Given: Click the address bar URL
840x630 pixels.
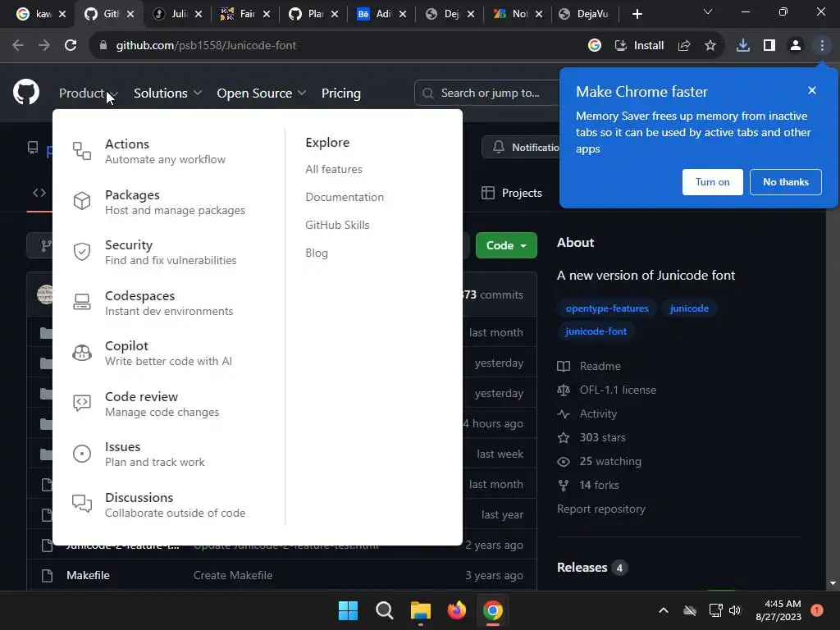Looking at the screenshot, I should pyautogui.click(x=206, y=46).
